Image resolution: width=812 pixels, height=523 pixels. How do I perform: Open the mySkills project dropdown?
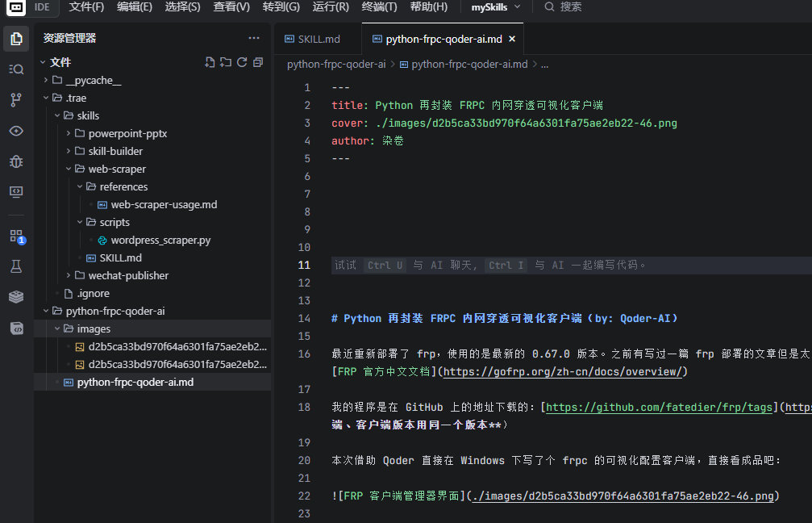[496, 6]
